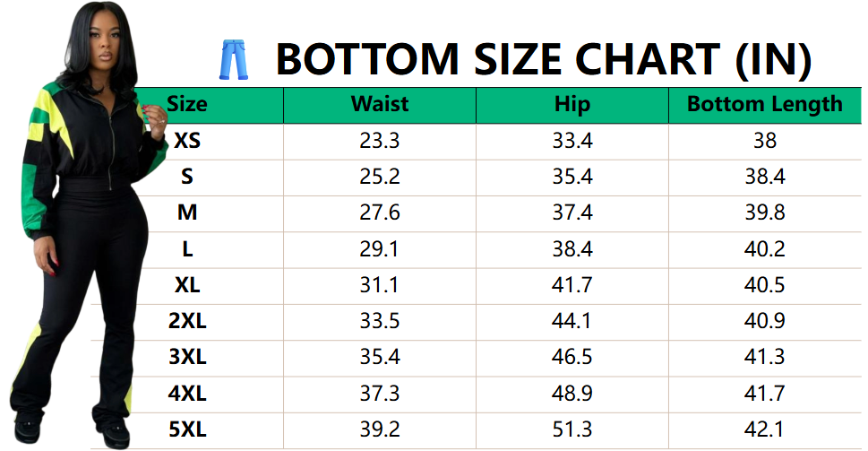
Task: Select the 3XL waist cell 35.4
Action: coord(379,357)
